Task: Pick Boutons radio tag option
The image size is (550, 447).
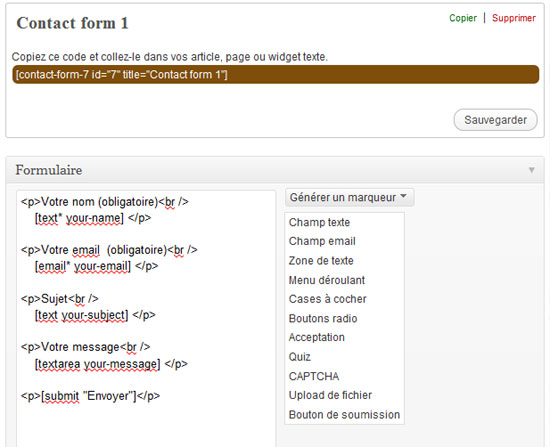Action: pyautogui.click(x=323, y=318)
